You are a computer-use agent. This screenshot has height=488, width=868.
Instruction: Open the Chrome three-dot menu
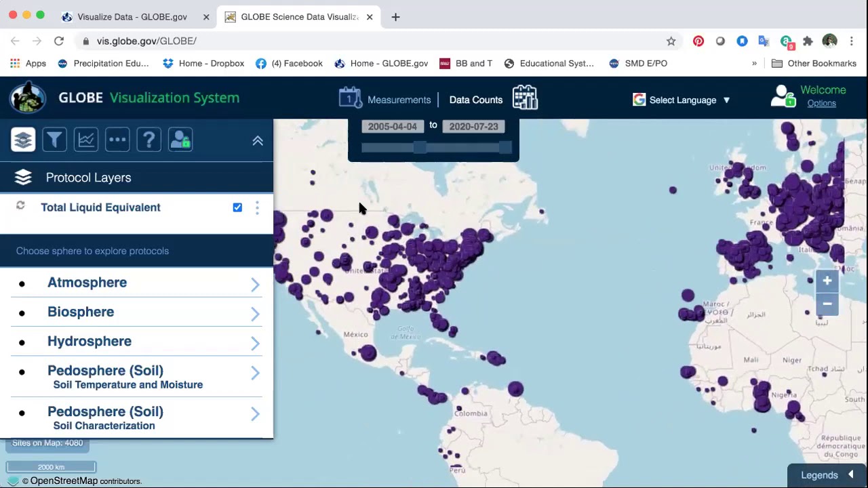coord(852,41)
